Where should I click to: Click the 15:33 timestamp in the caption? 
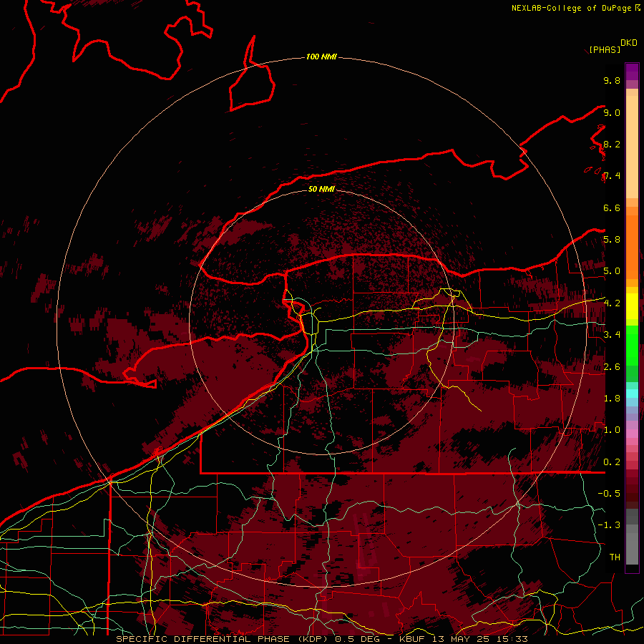[512, 639]
